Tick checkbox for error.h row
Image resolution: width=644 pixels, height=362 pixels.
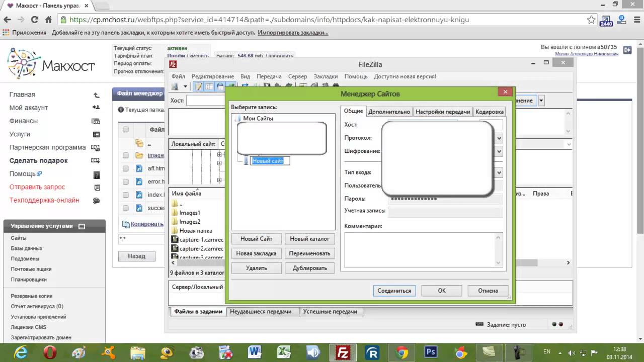coord(126,182)
